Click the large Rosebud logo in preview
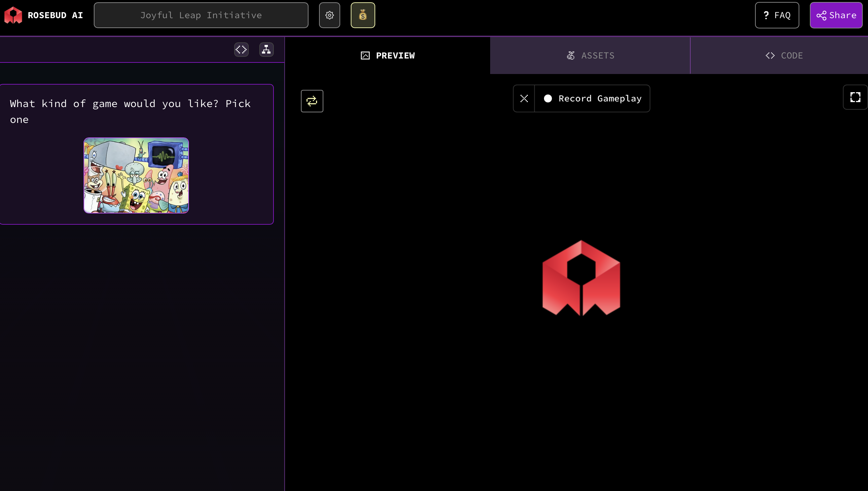The height and width of the screenshot is (491, 868). coord(581,278)
